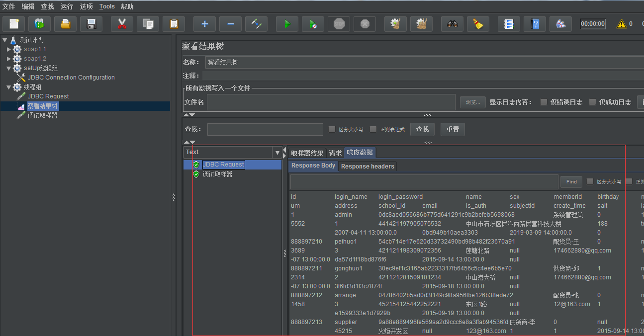Click the Cut scissors toolbar icon
Image resolution: width=644 pixels, height=336 pixels.
pos(122,24)
